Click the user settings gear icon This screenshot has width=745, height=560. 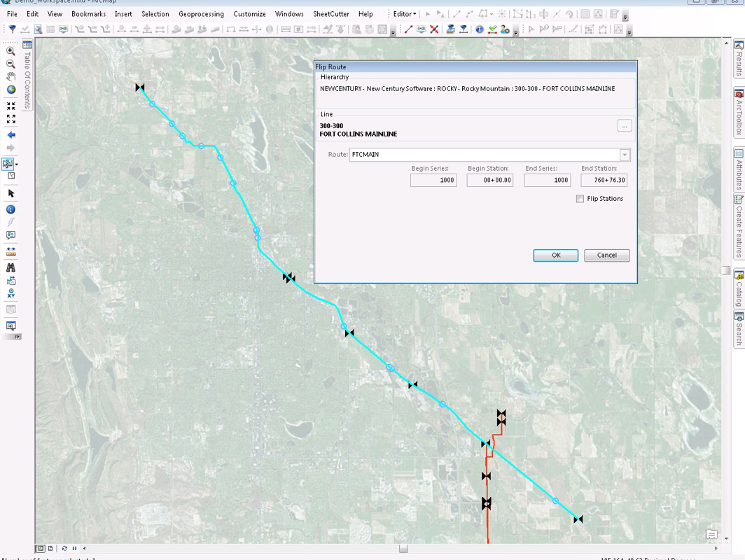(505, 29)
